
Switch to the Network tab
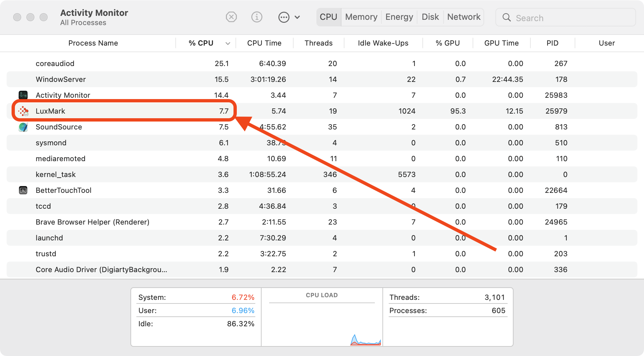(464, 17)
